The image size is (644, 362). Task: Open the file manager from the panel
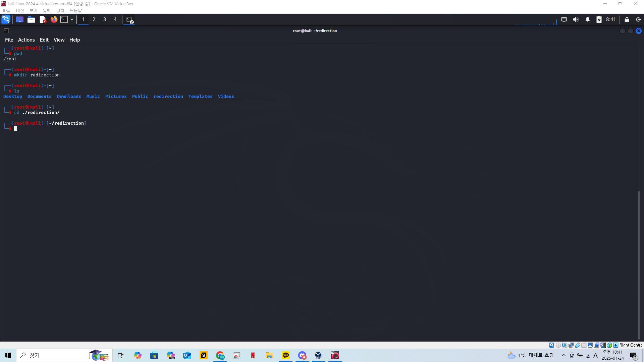tap(31, 19)
